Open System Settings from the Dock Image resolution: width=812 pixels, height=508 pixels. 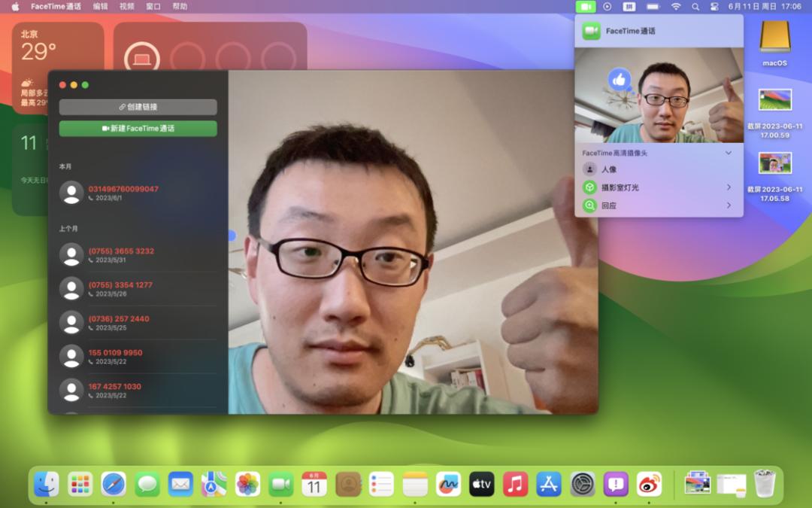point(583,484)
